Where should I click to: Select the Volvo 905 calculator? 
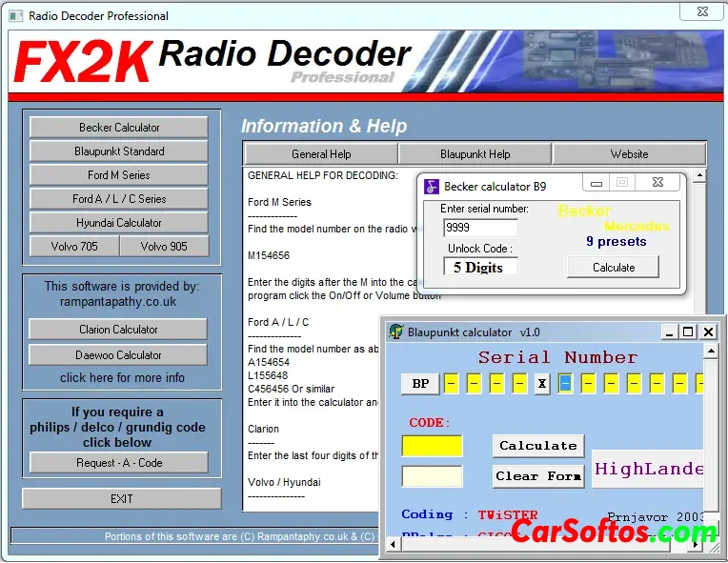(164, 247)
